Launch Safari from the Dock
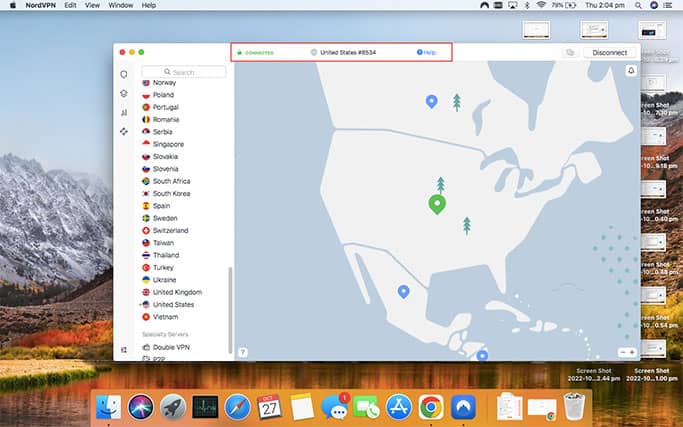This screenshot has width=683, height=427. pyautogui.click(x=237, y=407)
